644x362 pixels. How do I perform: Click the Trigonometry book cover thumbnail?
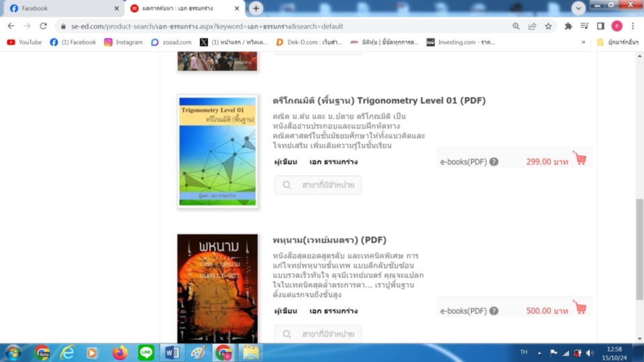tap(217, 152)
